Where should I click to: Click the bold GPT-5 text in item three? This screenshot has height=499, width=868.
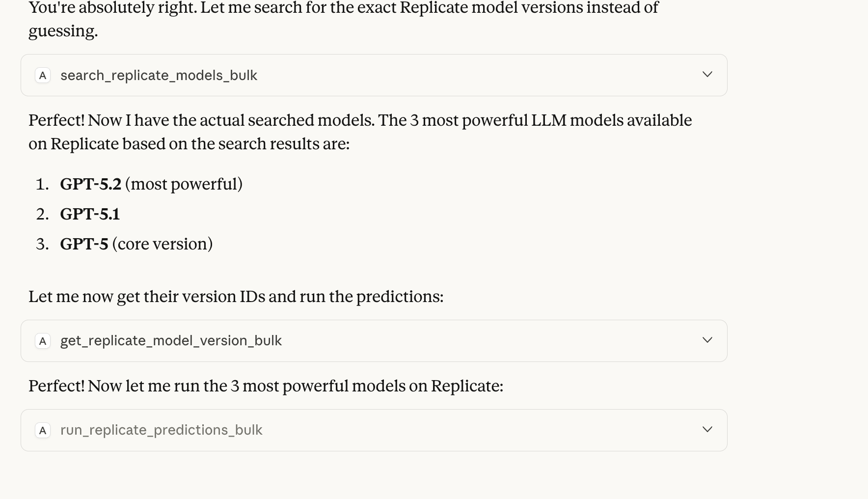(x=84, y=244)
